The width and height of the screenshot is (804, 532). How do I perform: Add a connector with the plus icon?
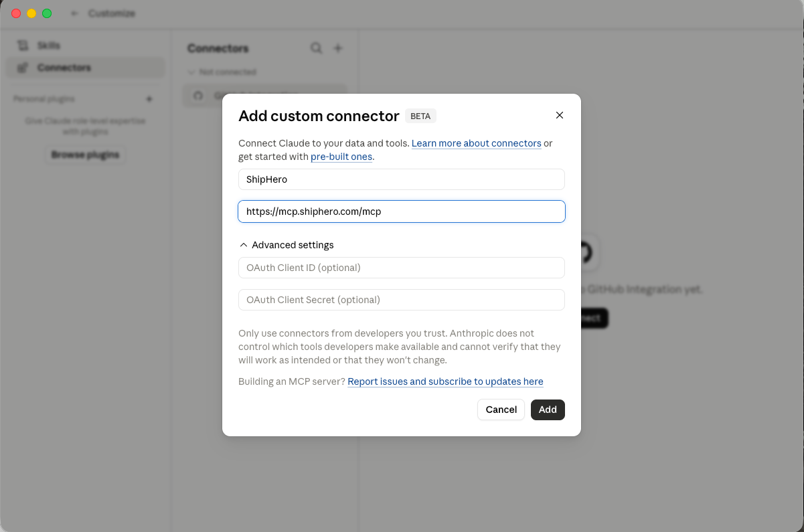click(x=338, y=48)
